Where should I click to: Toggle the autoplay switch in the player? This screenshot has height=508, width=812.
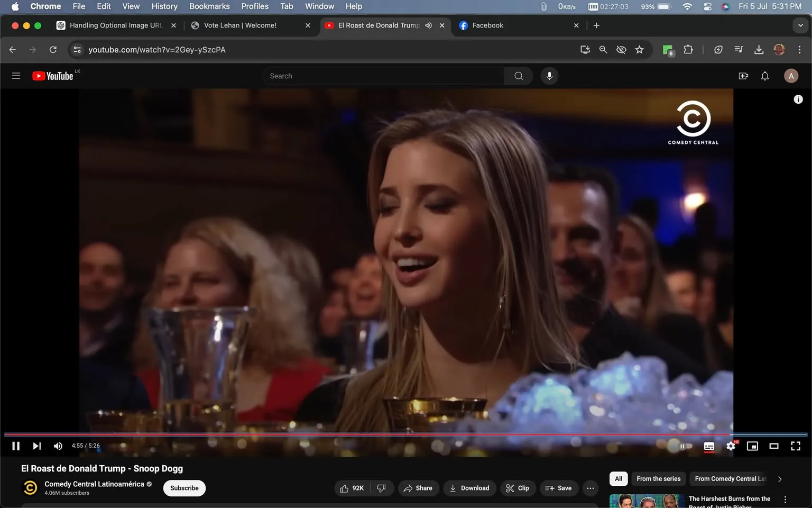pyautogui.click(x=685, y=446)
